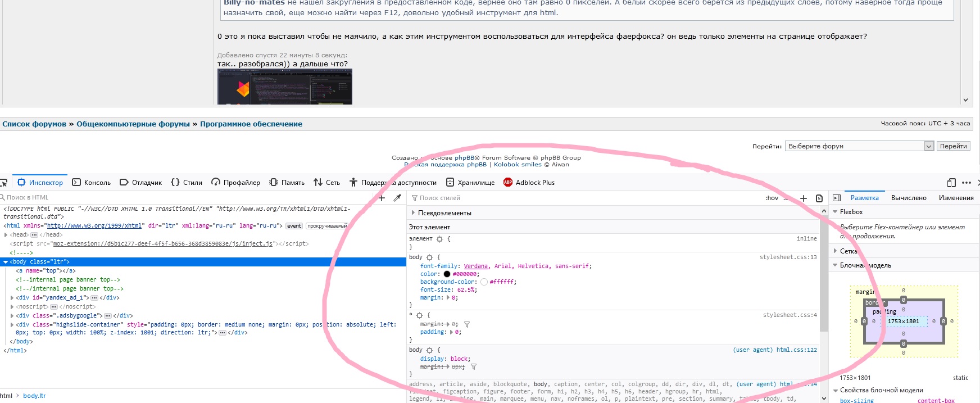Image resolution: width=980 pixels, height=403 pixels.
Task: Click the Storage (Хранилище) icon
Action: click(x=450, y=182)
